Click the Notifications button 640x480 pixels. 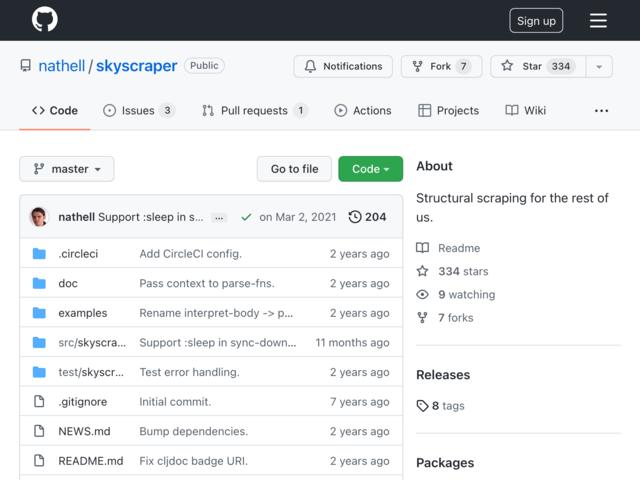click(343, 67)
